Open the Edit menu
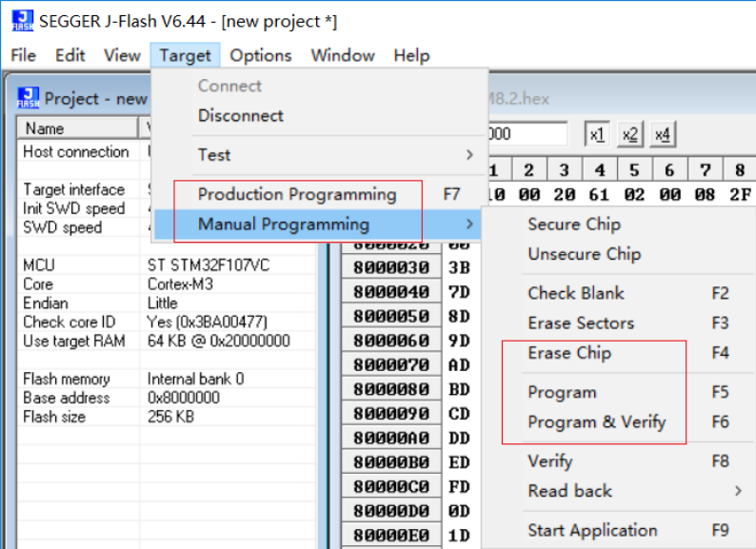This screenshot has width=756, height=549. [70, 55]
